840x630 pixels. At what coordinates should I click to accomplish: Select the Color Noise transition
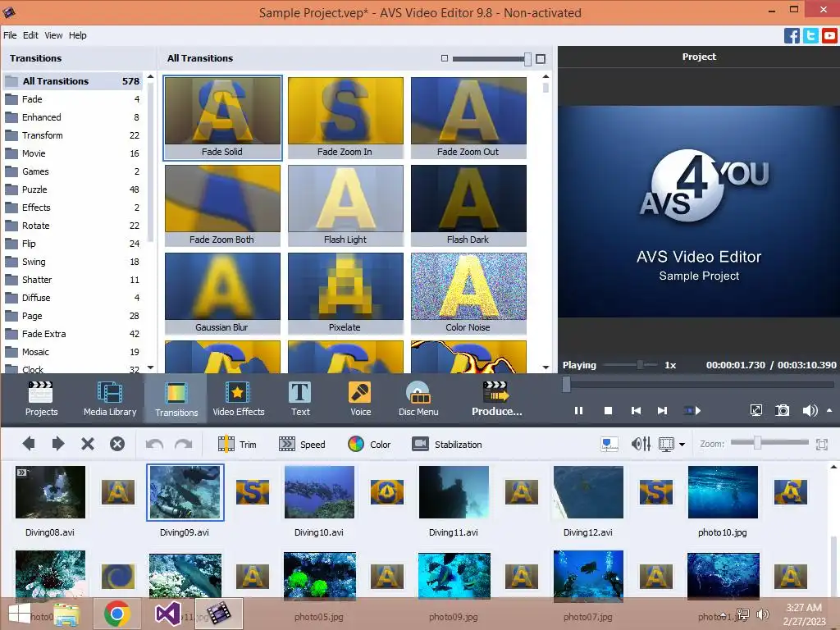[468, 293]
